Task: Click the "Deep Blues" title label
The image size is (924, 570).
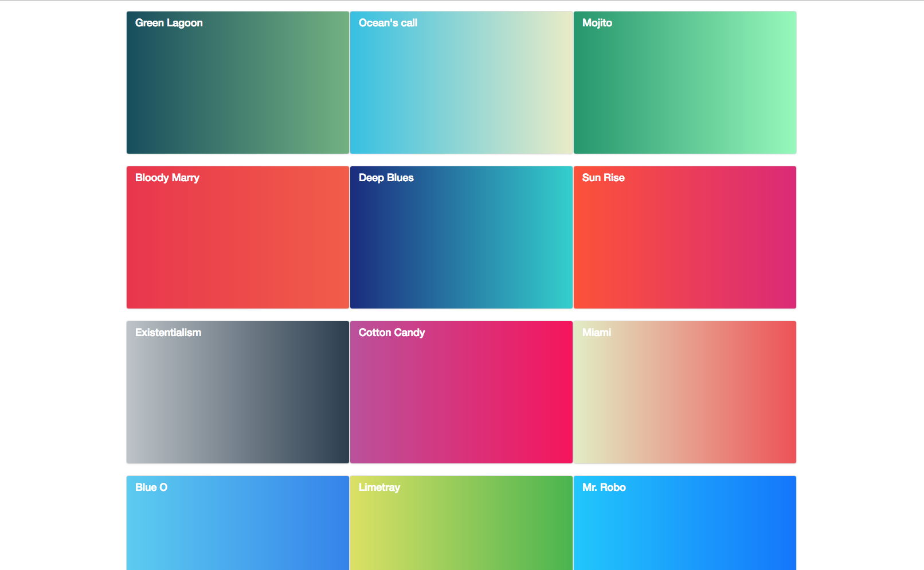Action: (386, 178)
